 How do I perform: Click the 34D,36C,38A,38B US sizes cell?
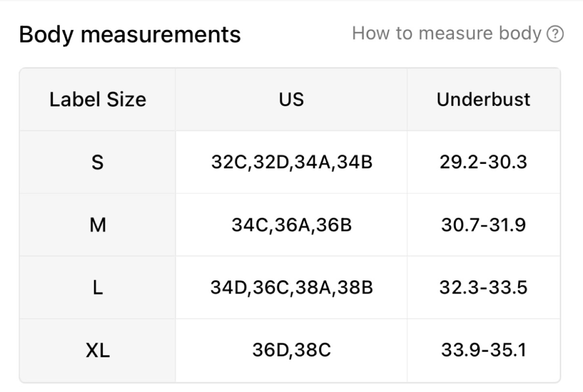pyautogui.click(x=291, y=288)
